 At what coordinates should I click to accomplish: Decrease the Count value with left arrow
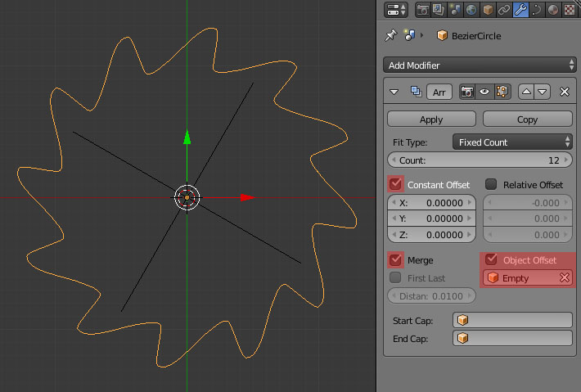pyautogui.click(x=394, y=160)
